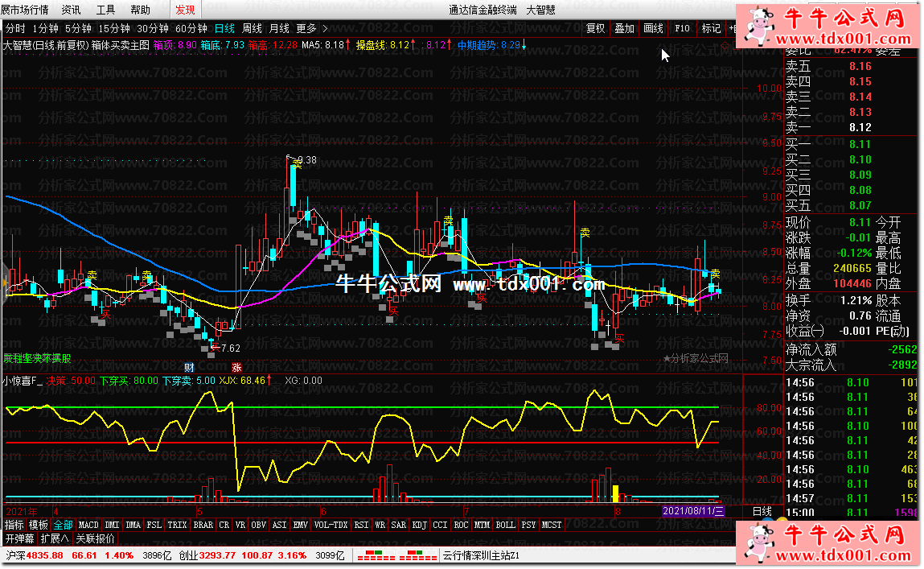Apply the ASI indicator

point(280,525)
